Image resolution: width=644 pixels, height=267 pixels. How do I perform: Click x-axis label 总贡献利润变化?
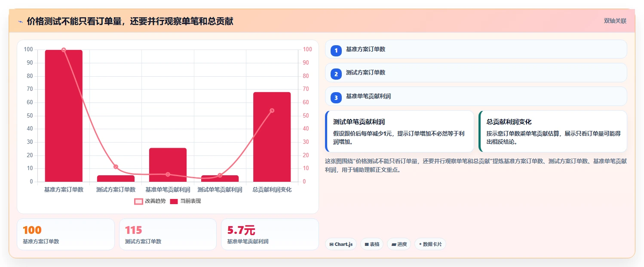pos(272,189)
